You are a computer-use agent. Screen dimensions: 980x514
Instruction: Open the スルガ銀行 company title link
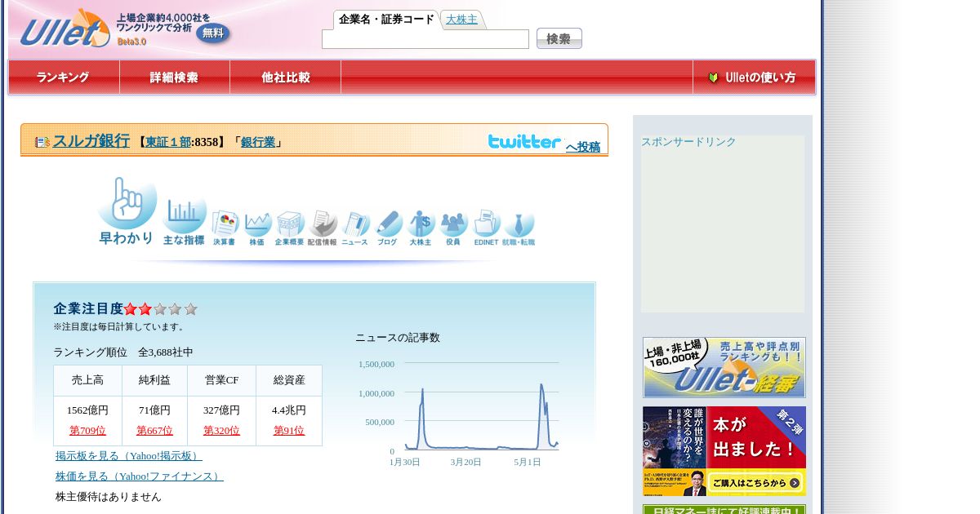pos(91,140)
